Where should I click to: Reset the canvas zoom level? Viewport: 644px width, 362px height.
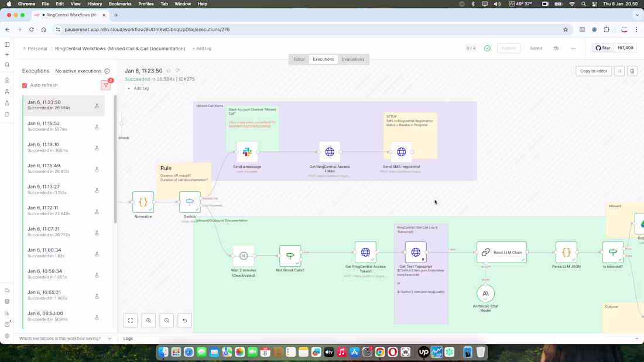coord(185,320)
